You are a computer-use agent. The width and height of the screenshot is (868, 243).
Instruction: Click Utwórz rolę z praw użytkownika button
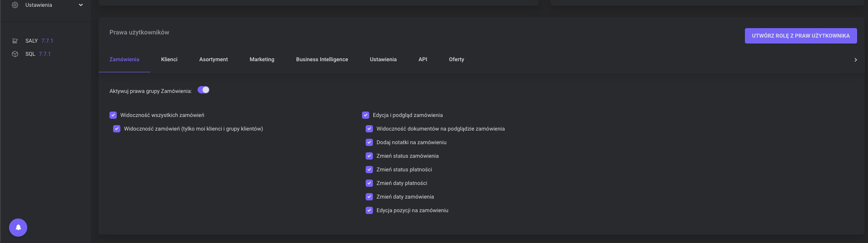point(800,36)
